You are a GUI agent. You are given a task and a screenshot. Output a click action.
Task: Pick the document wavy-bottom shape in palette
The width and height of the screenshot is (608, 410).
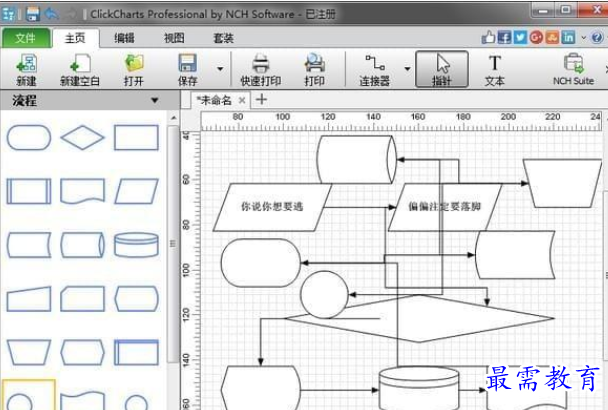(82, 191)
